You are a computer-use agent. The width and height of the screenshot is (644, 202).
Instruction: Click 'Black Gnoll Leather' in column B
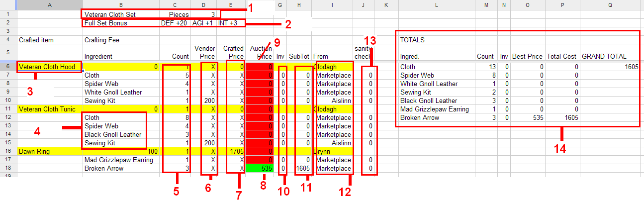coord(121,134)
